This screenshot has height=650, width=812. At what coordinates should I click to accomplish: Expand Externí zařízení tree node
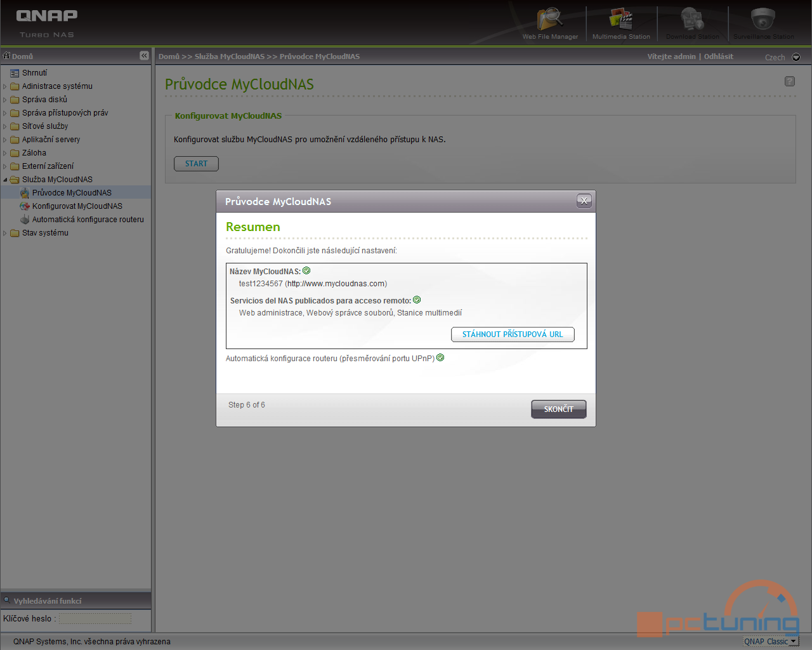[x=5, y=166]
